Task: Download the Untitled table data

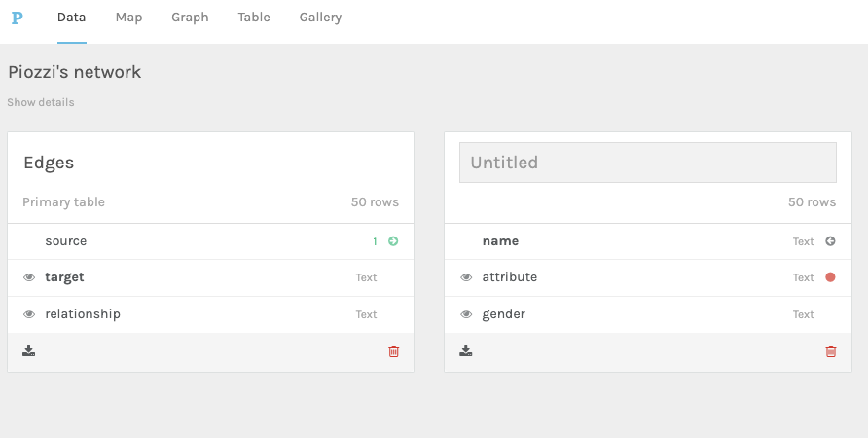Action: [465, 350]
